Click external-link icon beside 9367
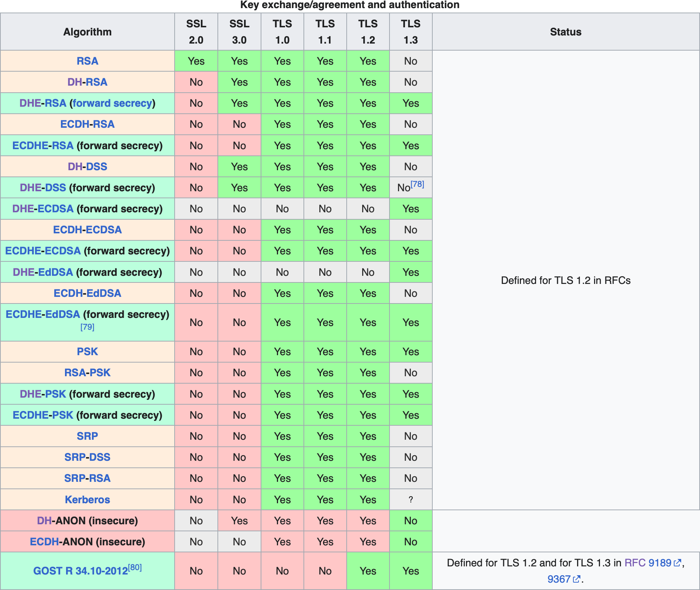 577,579
